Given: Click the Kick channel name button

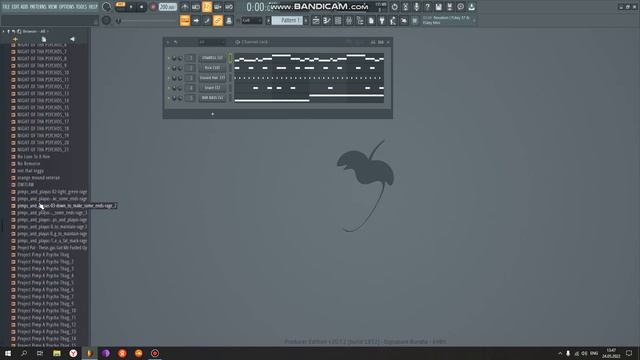Looking at the screenshot, I should point(212,68).
